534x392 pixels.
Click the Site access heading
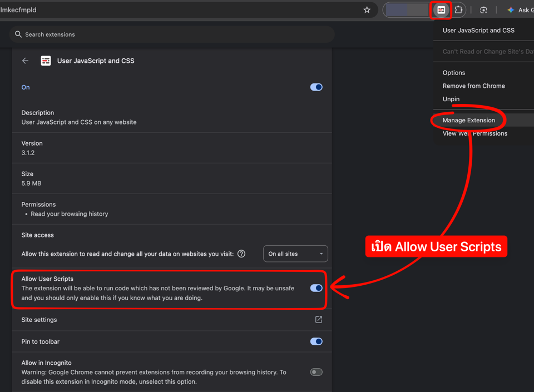click(37, 235)
